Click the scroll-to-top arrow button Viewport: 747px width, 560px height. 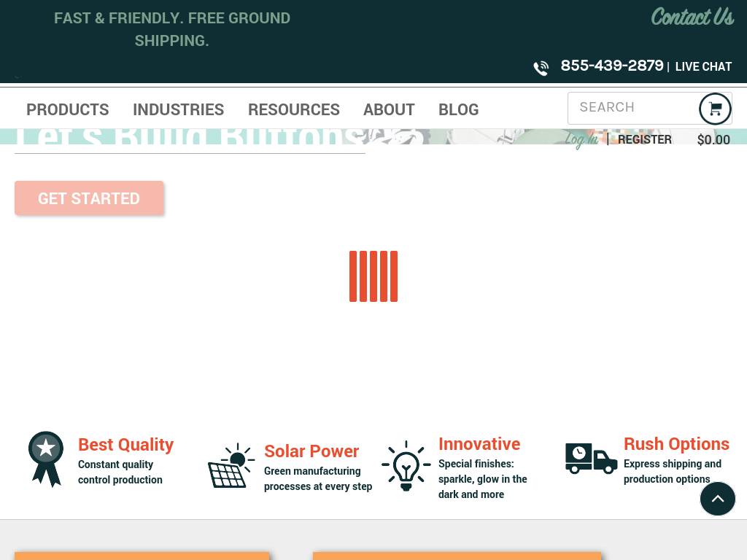pos(718,499)
